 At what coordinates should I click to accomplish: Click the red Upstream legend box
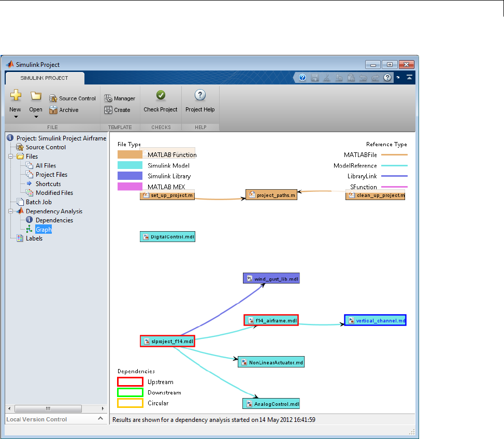[130, 382]
